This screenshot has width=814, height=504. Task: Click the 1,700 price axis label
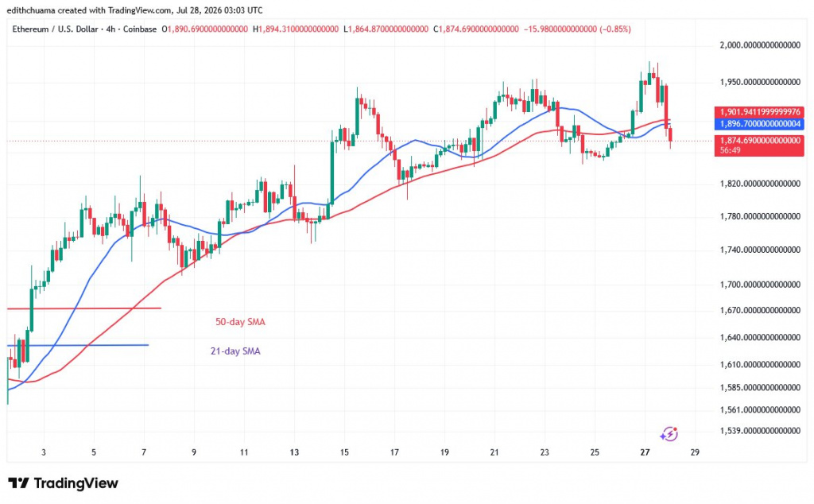click(760, 285)
